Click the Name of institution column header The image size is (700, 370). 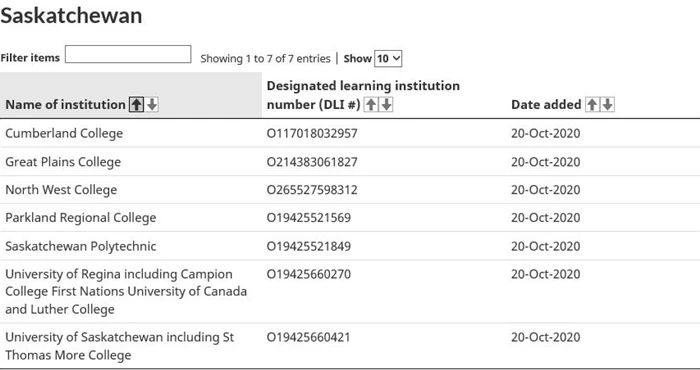tap(65, 104)
